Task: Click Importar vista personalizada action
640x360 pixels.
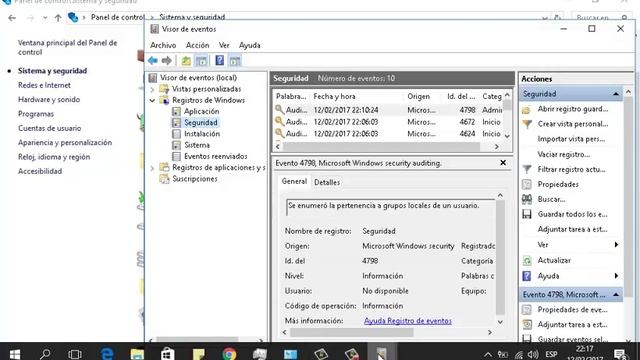Action: [571, 139]
